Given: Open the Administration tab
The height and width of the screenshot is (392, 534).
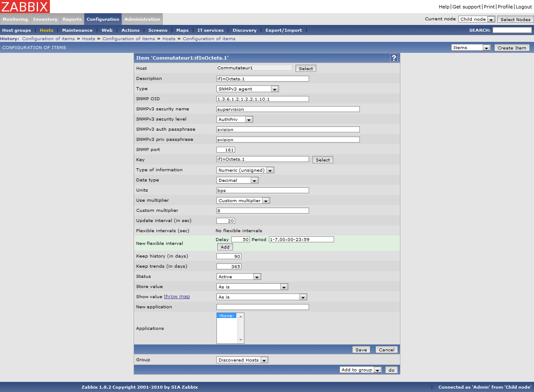Looking at the screenshot, I should click(142, 19).
